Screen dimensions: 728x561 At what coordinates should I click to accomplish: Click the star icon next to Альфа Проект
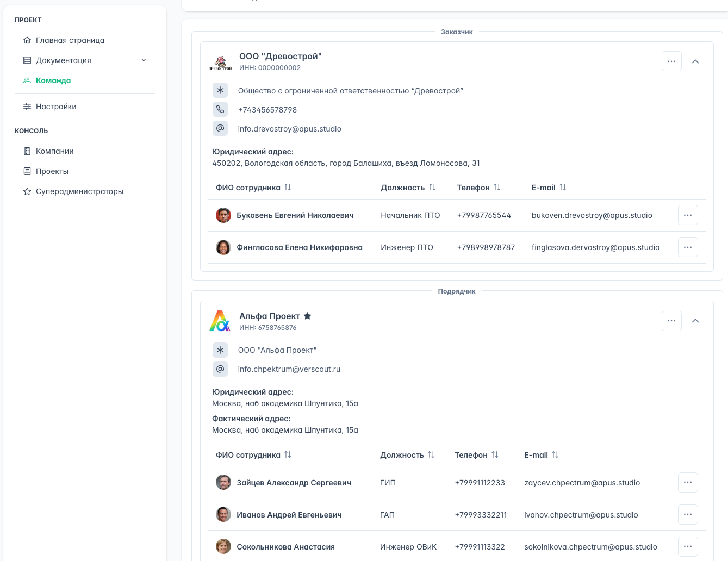tap(307, 316)
